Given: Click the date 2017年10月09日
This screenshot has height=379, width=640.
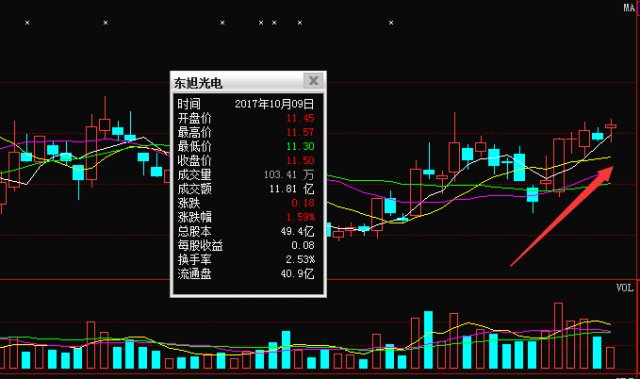Looking at the screenshot, I should (274, 104).
